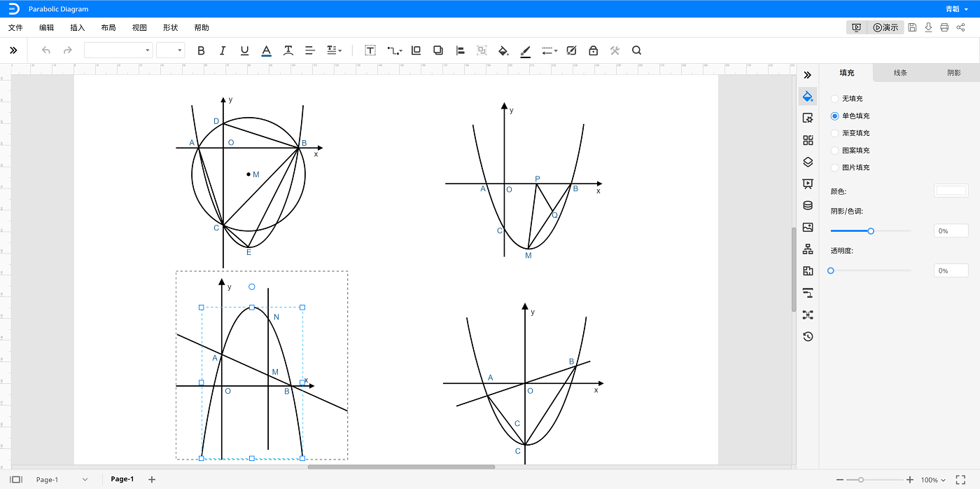Screen dimensions: 980x489
Task: Click the 演示 present button
Action: click(885, 27)
